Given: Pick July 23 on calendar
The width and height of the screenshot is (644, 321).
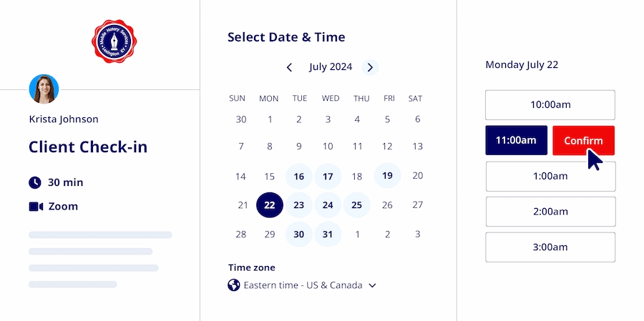Looking at the screenshot, I should click(x=299, y=205).
